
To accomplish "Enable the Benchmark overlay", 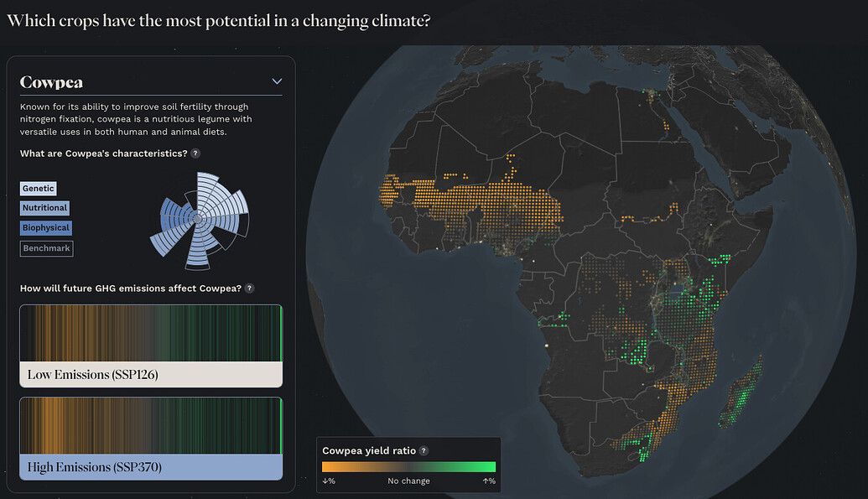I will [x=46, y=248].
